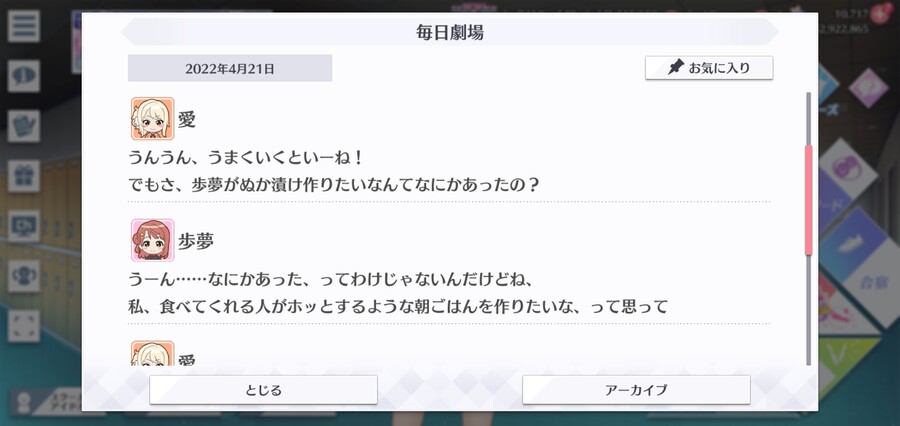Close the dialog with とじる
Screen dimensions: 900x426
click(263, 390)
